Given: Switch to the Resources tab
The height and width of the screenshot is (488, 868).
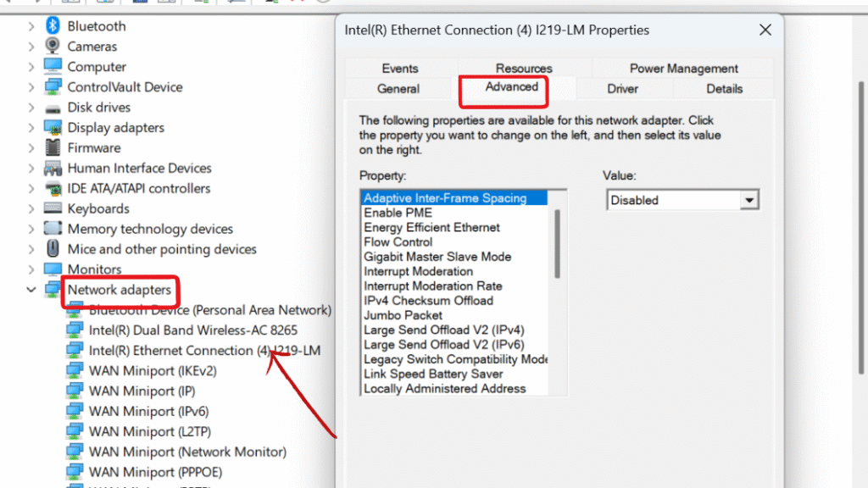Looking at the screenshot, I should point(524,68).
